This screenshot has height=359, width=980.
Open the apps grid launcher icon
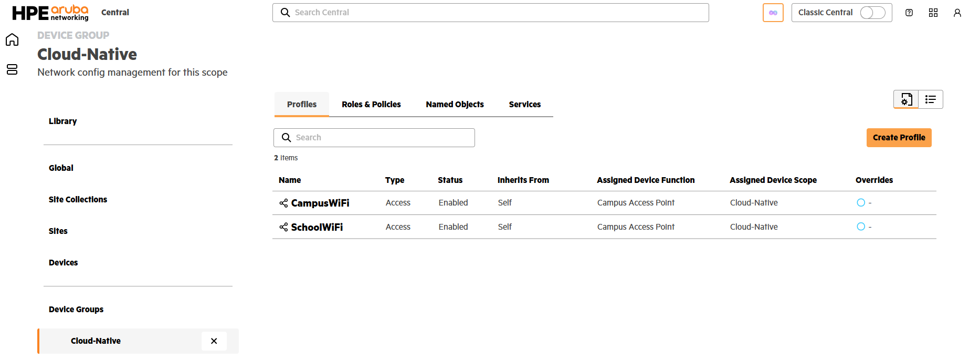[x=933, y=13]
